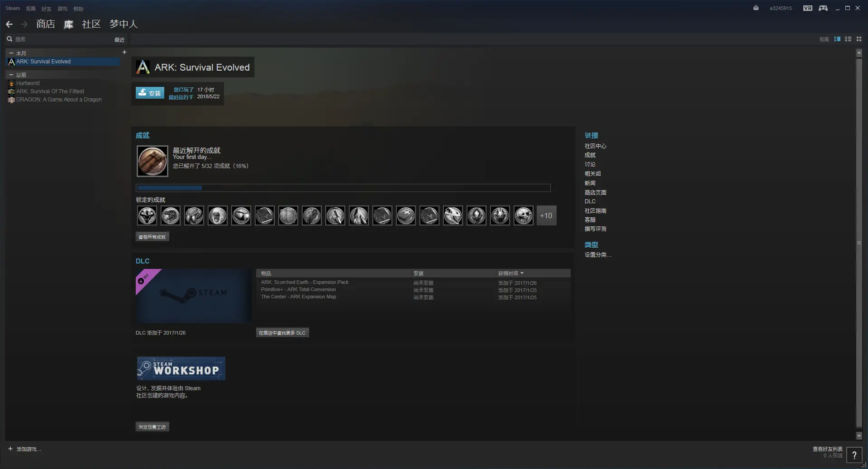Click the book with cross achievement
The image size is (868, 469).
(406, 215)
